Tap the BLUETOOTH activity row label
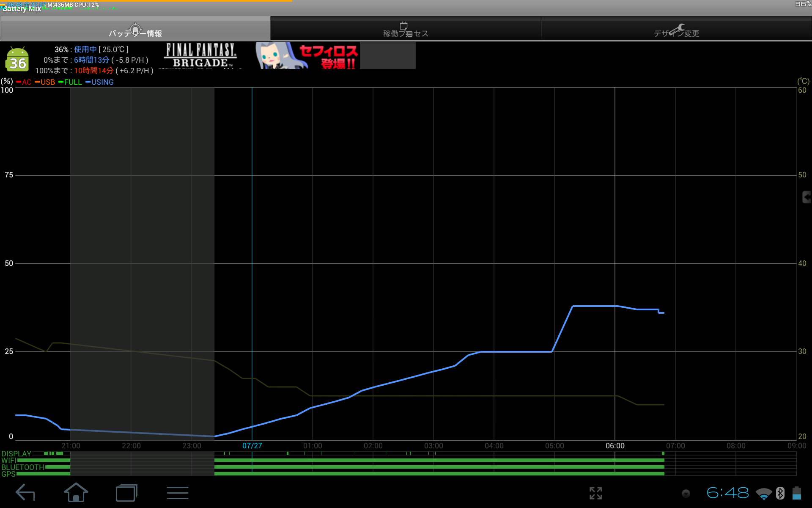 [22, 467]
